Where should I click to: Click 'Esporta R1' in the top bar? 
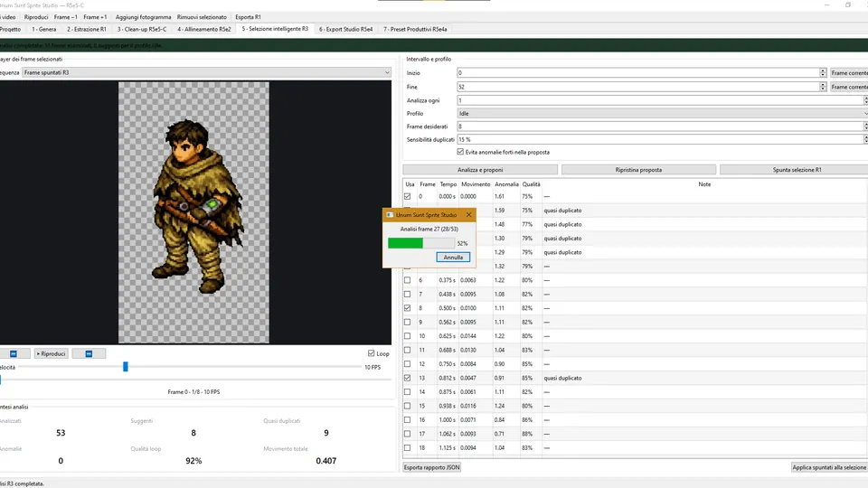tap(248, 17)
